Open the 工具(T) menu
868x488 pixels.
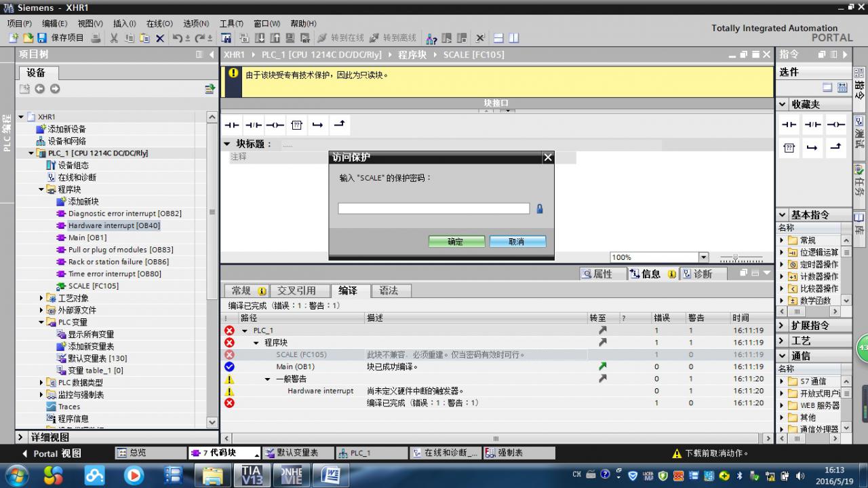(231, 23)
